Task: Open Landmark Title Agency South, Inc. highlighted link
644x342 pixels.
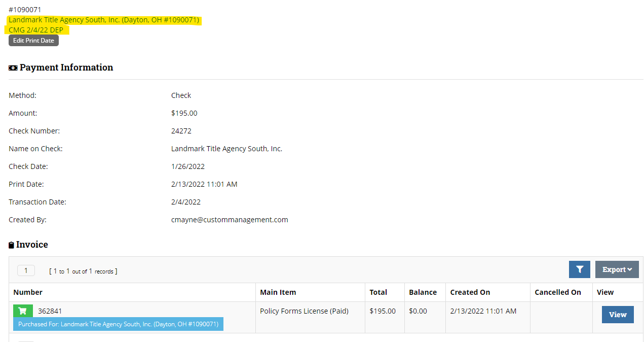Action: tap(104, 20)
